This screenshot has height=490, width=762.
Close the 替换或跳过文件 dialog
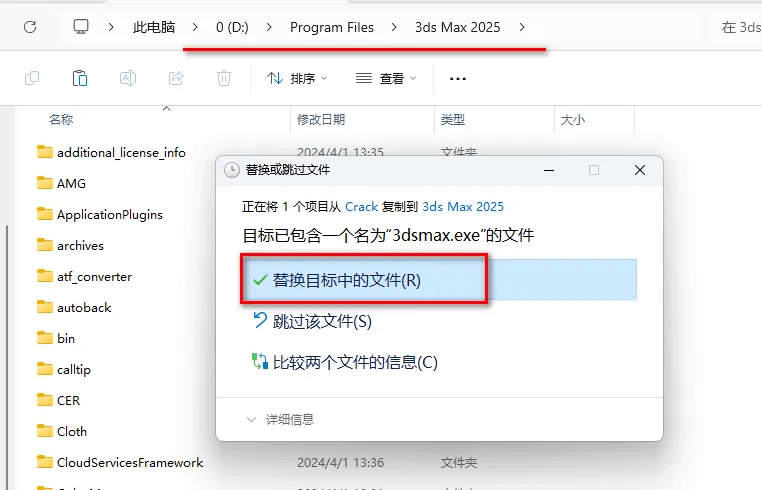pyautogui.click(x=640, y=170)
